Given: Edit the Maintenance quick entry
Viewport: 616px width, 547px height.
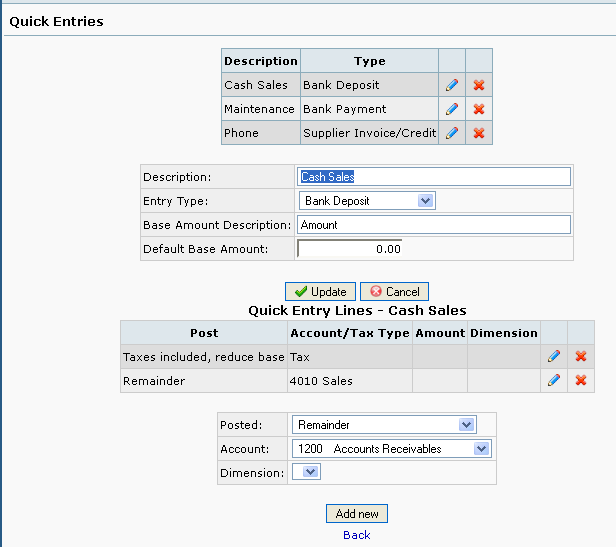Looking at the screenshot, I should pos(452,109).
